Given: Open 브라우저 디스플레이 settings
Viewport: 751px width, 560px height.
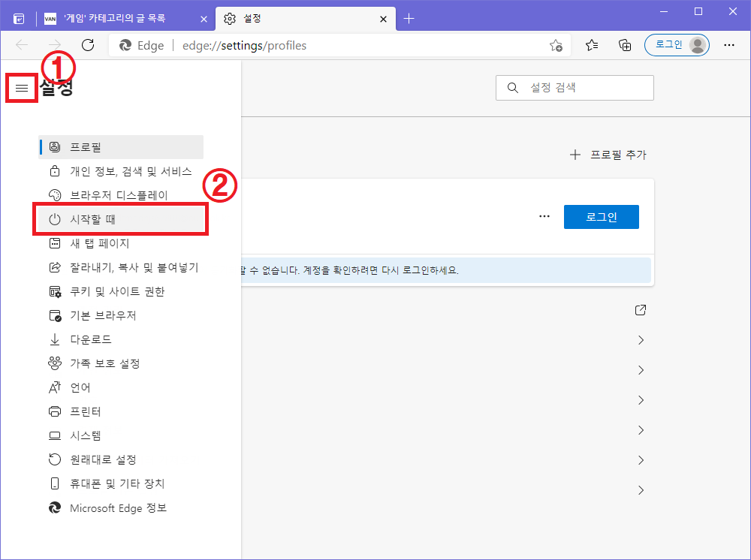Looking at the screenshot, I should pos(121,195).
